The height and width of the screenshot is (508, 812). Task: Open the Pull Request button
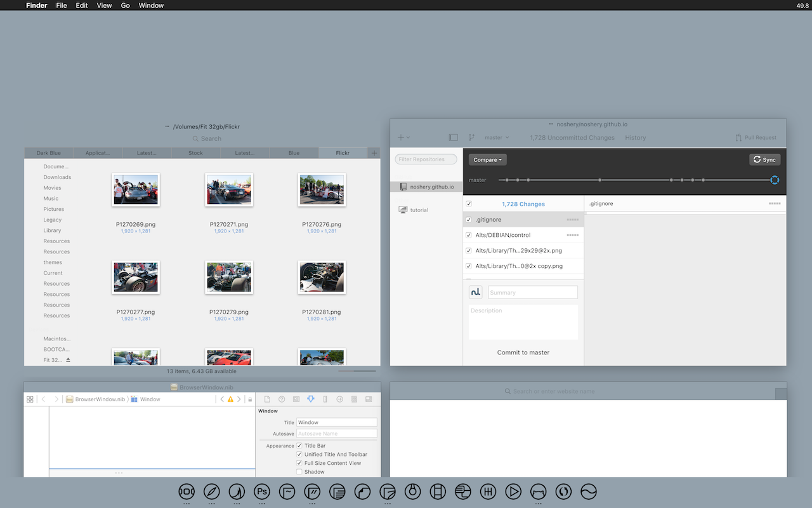(x=756, y=138)
